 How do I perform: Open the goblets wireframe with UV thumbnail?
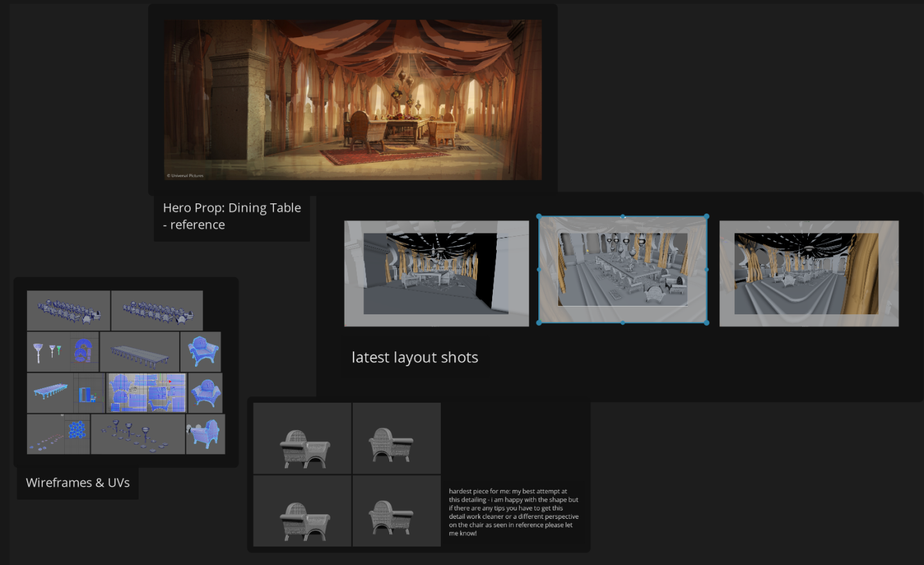click(x=63, y=351)
